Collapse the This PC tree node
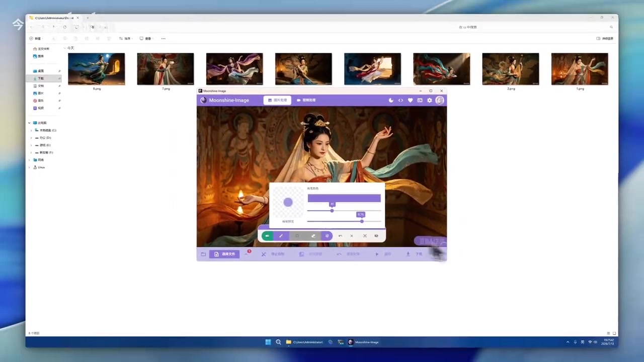The image size is (644, 362). coord(29,123)
